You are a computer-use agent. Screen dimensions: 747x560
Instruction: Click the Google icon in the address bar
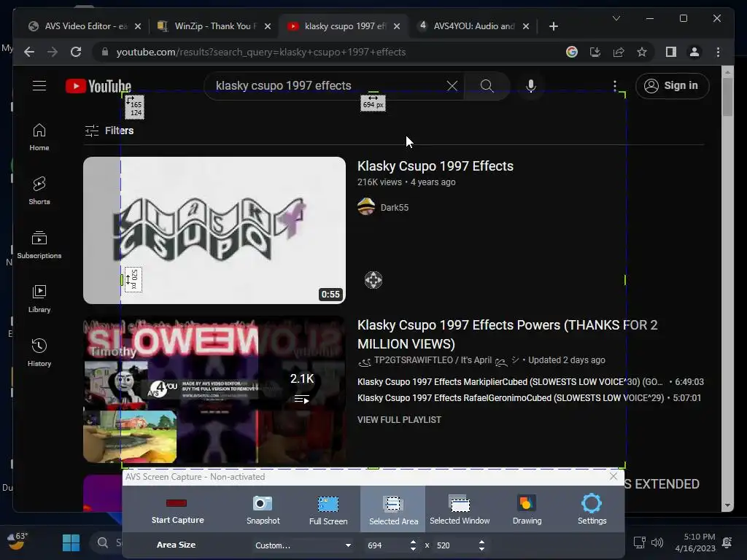click(x=572, y=52)
